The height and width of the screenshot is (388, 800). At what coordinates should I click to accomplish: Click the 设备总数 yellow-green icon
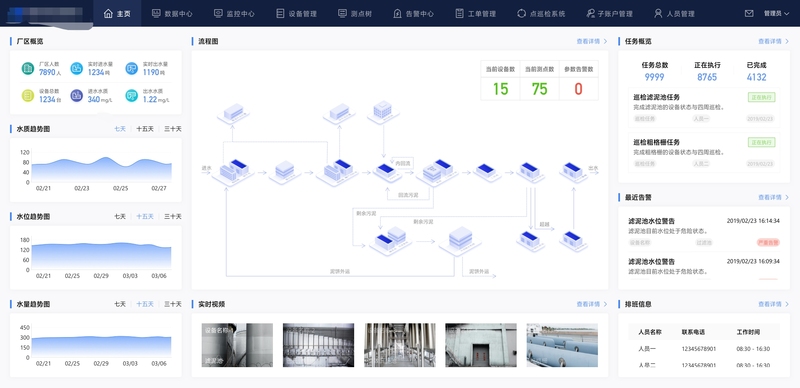[x=28, y=95]
